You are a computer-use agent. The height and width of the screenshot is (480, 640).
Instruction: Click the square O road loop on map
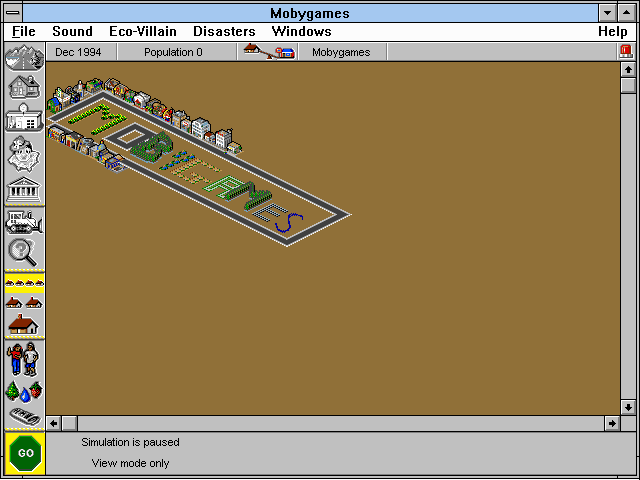[131, 137]
